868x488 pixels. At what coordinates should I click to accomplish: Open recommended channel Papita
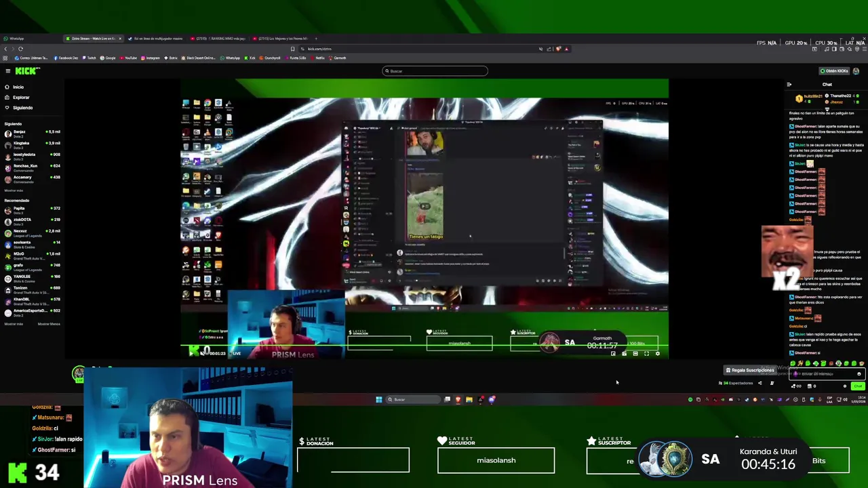pyautogui.click(x=32, y=210)
